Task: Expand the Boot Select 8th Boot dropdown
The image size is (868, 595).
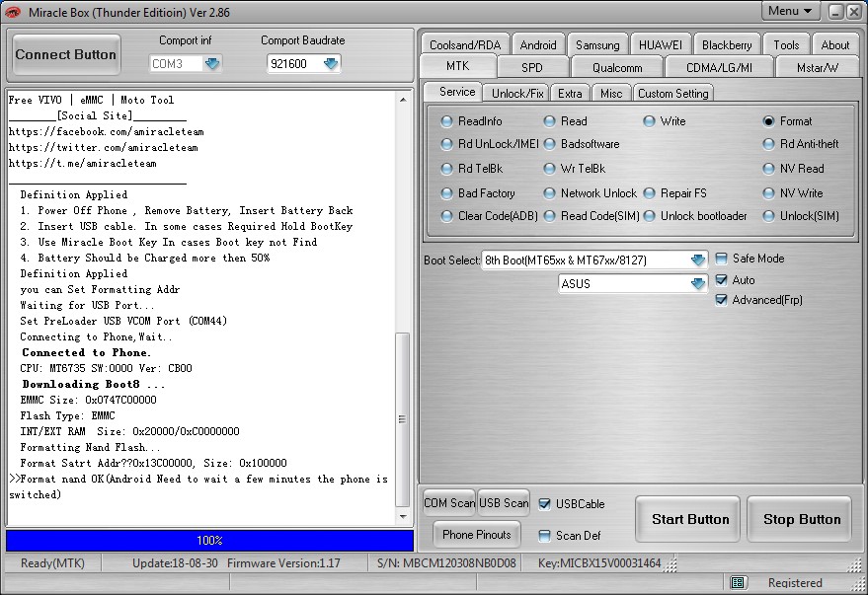Action: click(698, 260)
